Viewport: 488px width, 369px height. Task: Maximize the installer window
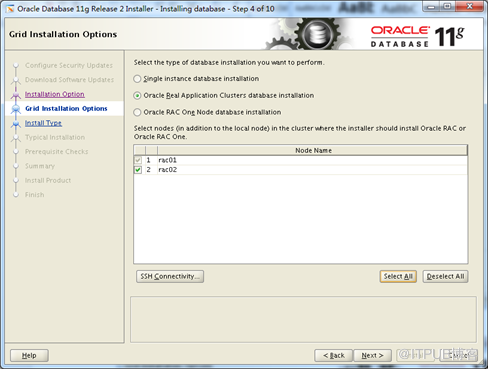click(448, 6)
